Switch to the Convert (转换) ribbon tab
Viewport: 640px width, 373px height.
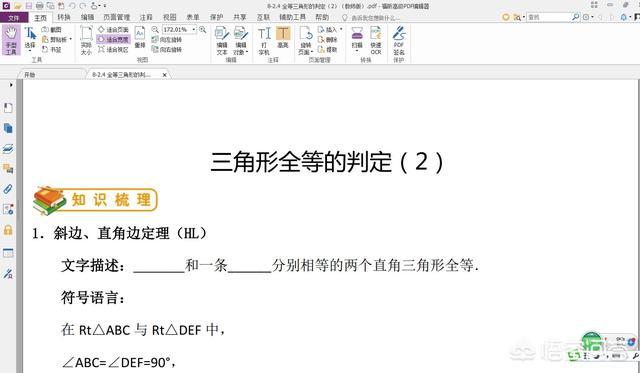coord(64,17)
